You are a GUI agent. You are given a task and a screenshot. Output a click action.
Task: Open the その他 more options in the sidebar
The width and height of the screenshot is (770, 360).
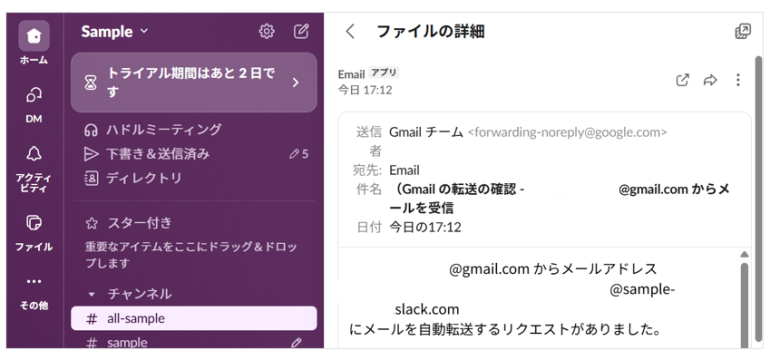[34, 292]
